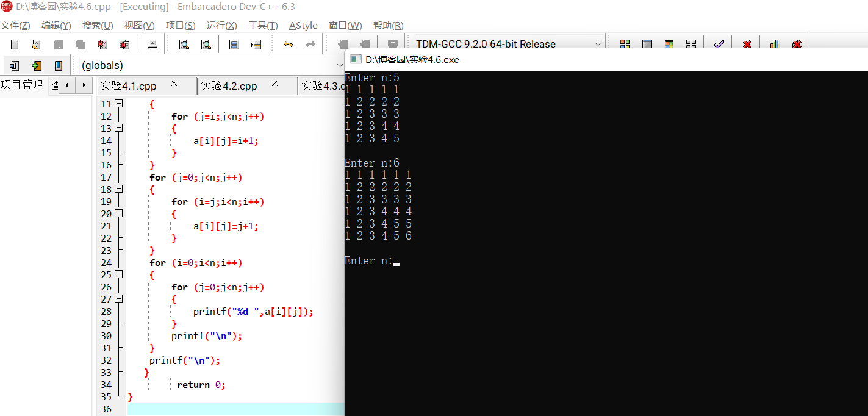Open the 项目(S) menu
Screen dimensions: 868x416
(181, 26)
